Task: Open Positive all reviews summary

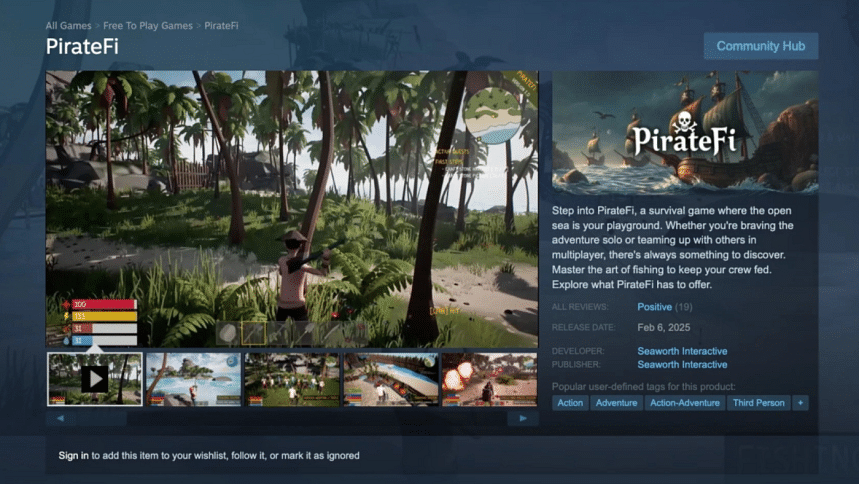Action: tap(654, 307)
